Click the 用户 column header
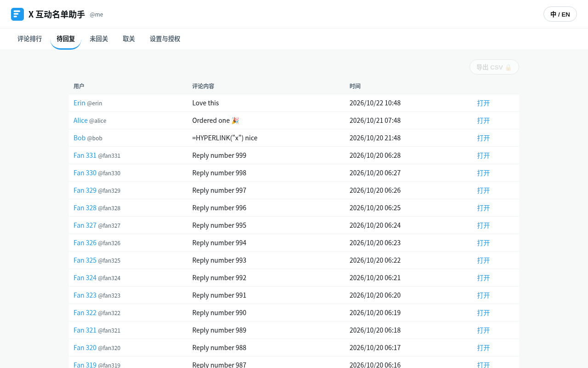Viewport: 588px width, 368px height. 79,86
